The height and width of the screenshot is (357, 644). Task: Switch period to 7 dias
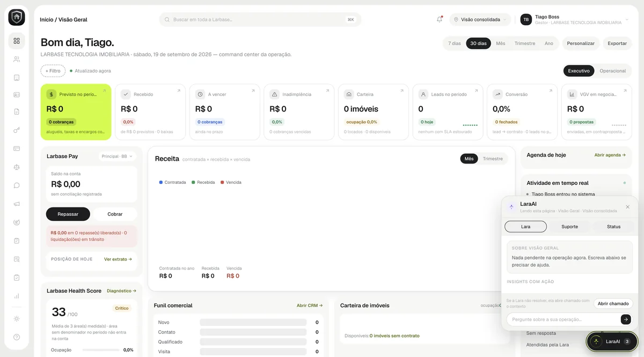click(x=455, y=43)
